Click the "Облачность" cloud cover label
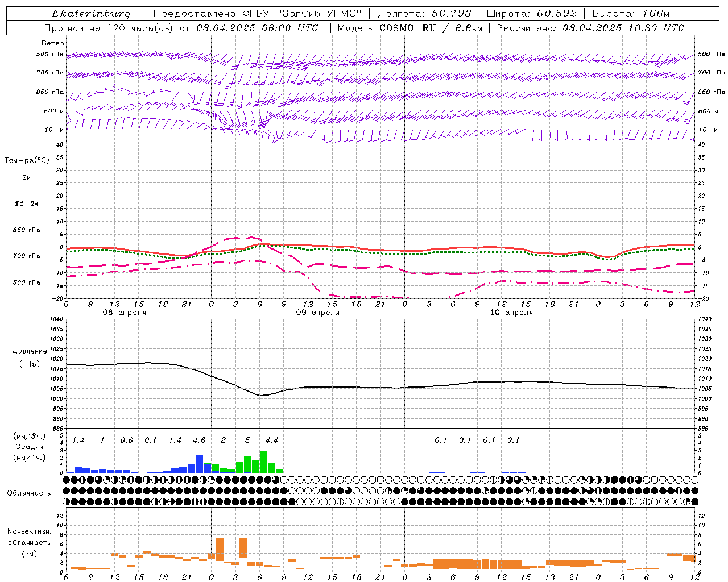 coord(29,493)
